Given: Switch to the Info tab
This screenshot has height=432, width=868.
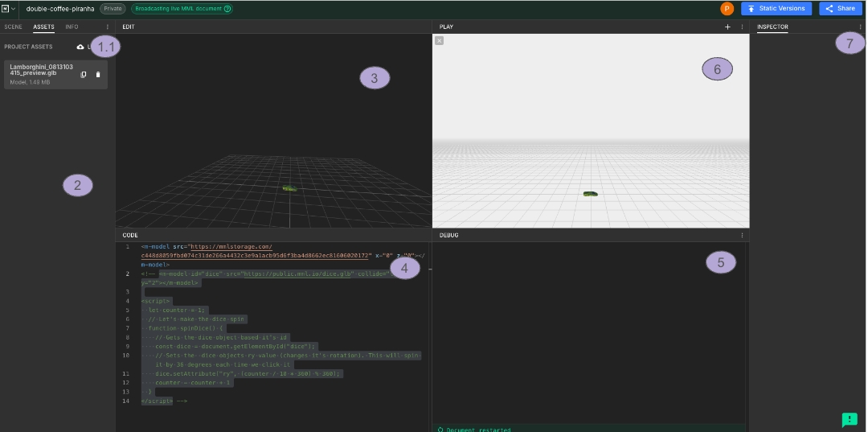Looking at the screenshot, I should [x=72, y=27].
